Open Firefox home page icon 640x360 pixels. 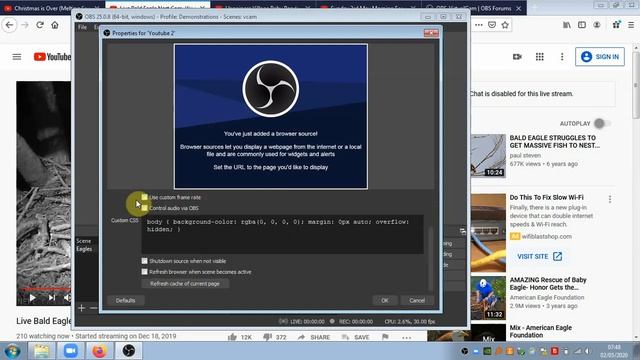(x=55, y=25)
